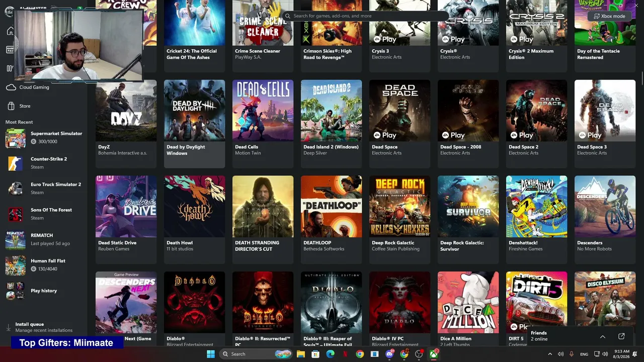Open the Diablo IV PC tile

399,309
